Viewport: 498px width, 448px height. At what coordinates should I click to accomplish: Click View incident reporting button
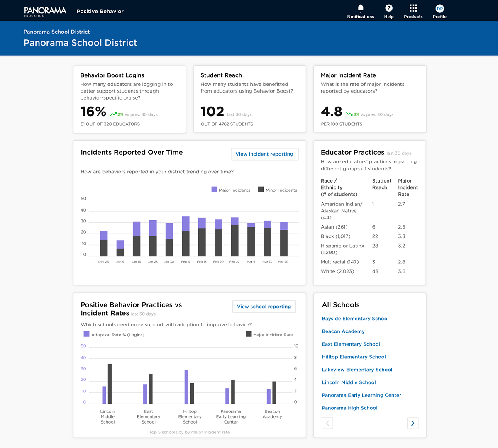tap(264, 154)
